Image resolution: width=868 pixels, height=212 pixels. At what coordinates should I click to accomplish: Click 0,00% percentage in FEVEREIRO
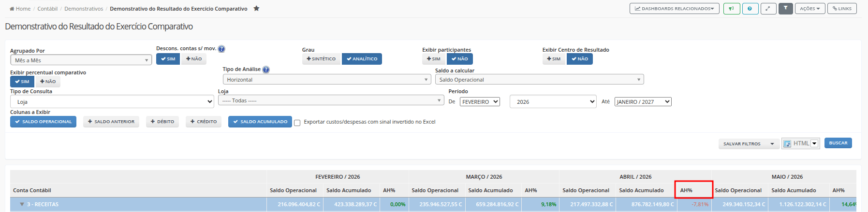tap(398, 204)
